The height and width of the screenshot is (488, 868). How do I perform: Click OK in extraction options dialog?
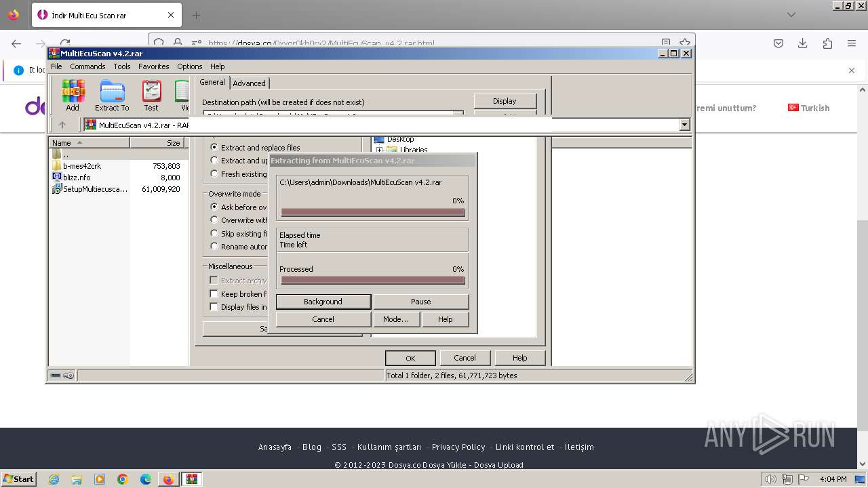coord(410,358)
